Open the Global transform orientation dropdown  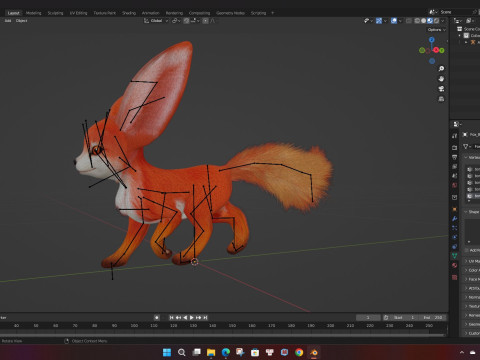point(156,21)
